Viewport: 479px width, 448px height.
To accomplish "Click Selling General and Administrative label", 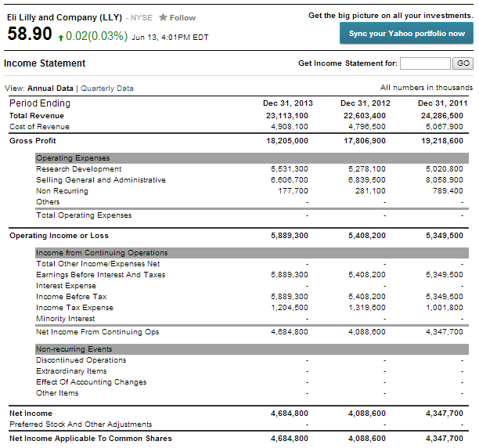I will (x=101, y=180).
